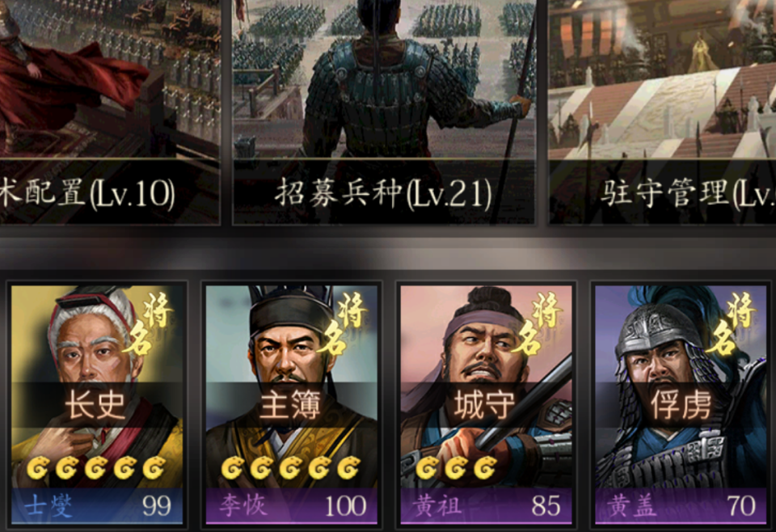Click the 名将 badge on 黄盖 card
The width and height of the screenshot is (776, 532).
click(732, 323)
